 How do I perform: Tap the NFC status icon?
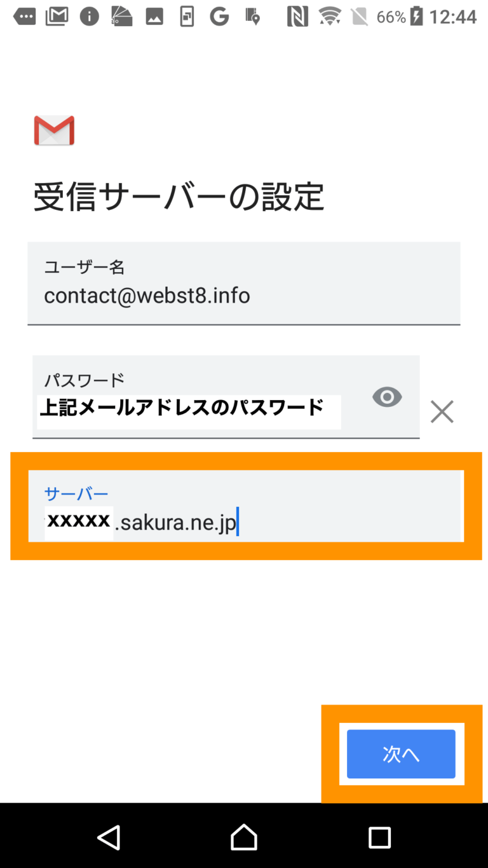coord(297,17)
